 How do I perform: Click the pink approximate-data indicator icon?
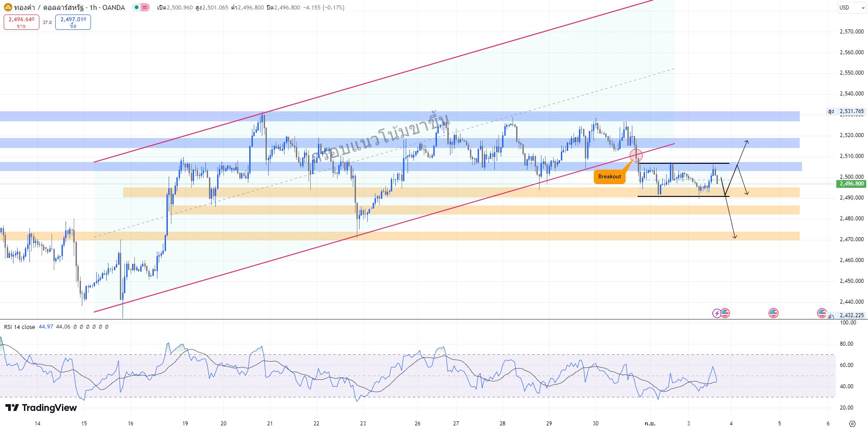point(145,7)
